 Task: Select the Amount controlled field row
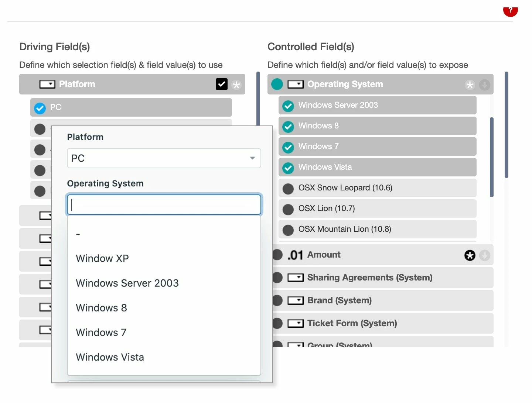pos(383,255)
